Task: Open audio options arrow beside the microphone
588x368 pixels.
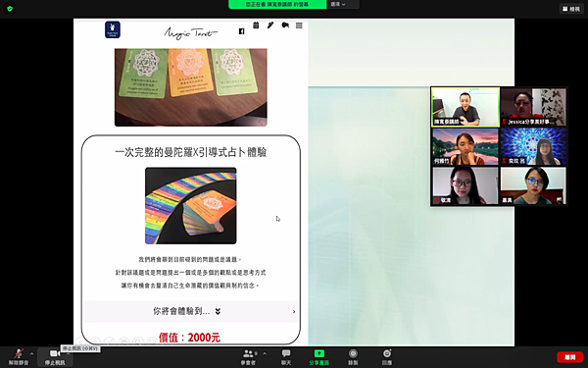Action: click(31, 353)
